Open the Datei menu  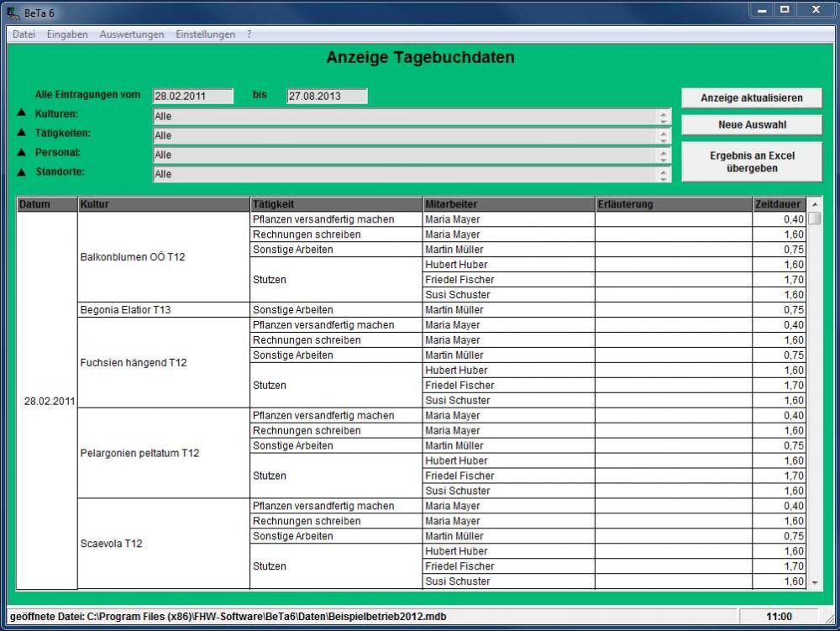pyautogui.click(x=24, y=34)
